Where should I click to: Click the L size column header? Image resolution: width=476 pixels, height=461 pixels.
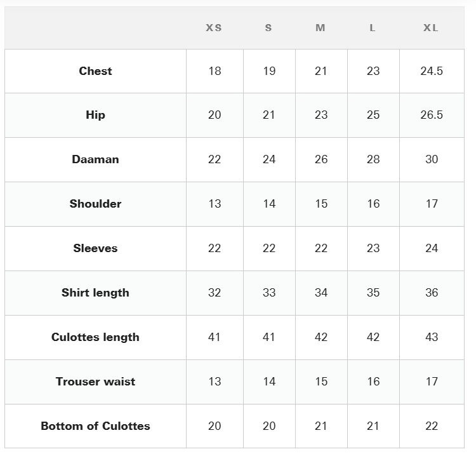[373, 28]
